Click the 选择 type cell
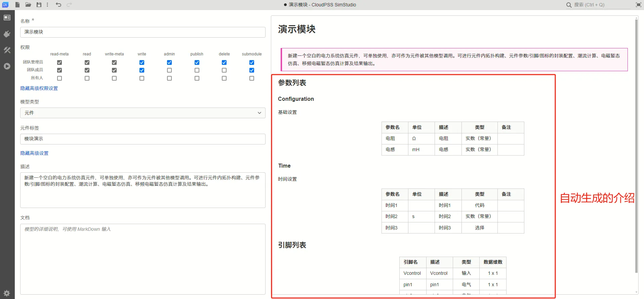644x299 pixels. pyautogui.click(x=480, y=228)
